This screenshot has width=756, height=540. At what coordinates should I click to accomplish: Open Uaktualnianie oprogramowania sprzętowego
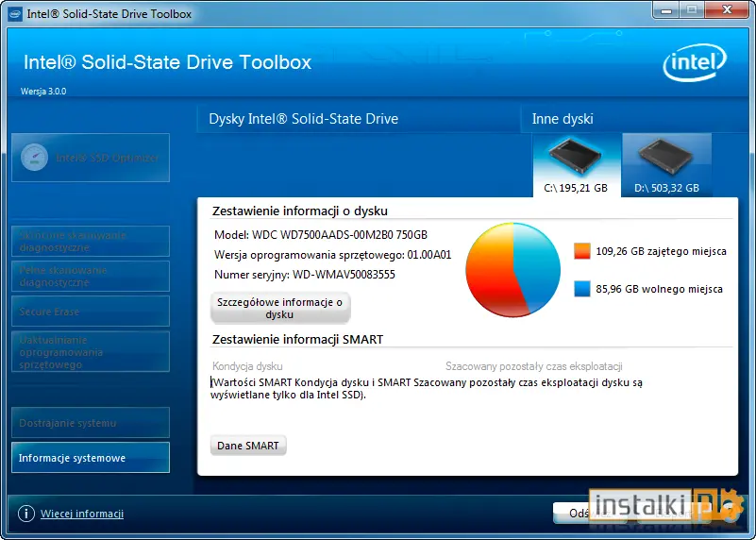pos(91,352)
